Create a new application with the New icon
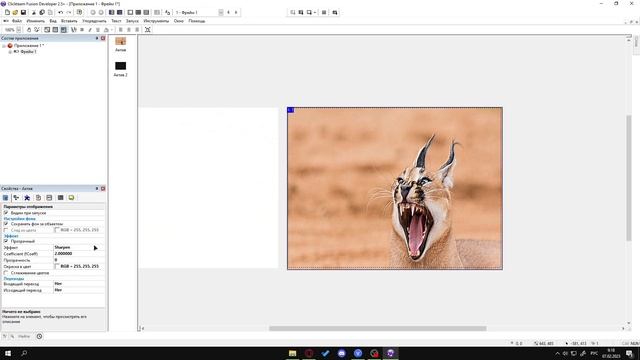The height and width of the screenshot is (360, 640). coord(7,13)
